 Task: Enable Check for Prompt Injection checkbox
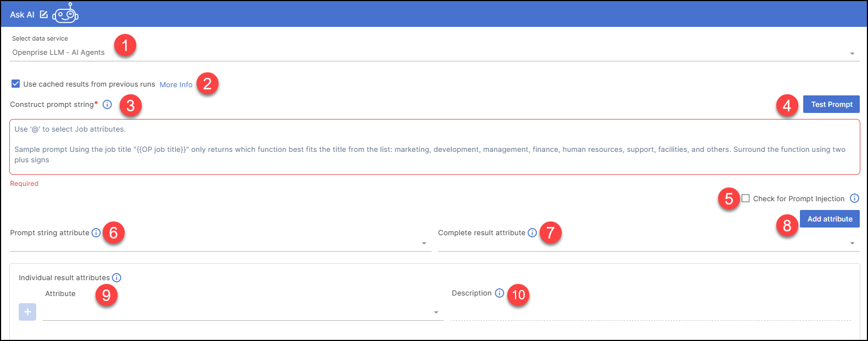click(x=746, y=198)
